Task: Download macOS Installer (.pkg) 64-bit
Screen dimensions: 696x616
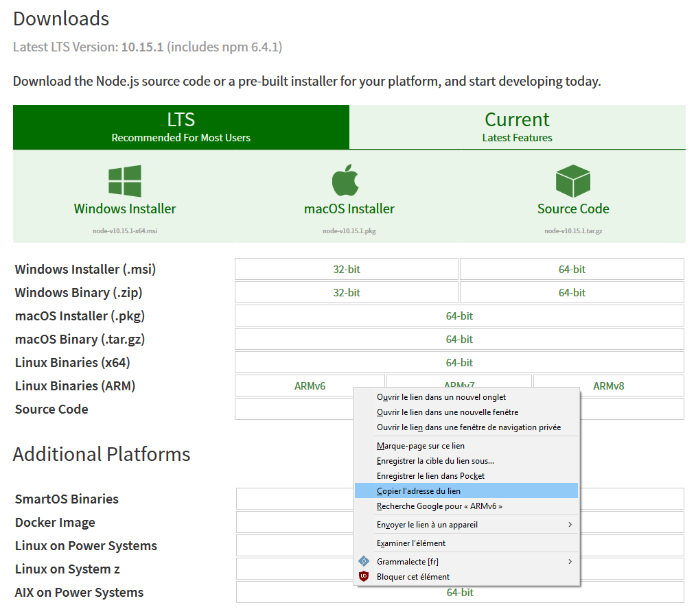Action: coord(459,316)
